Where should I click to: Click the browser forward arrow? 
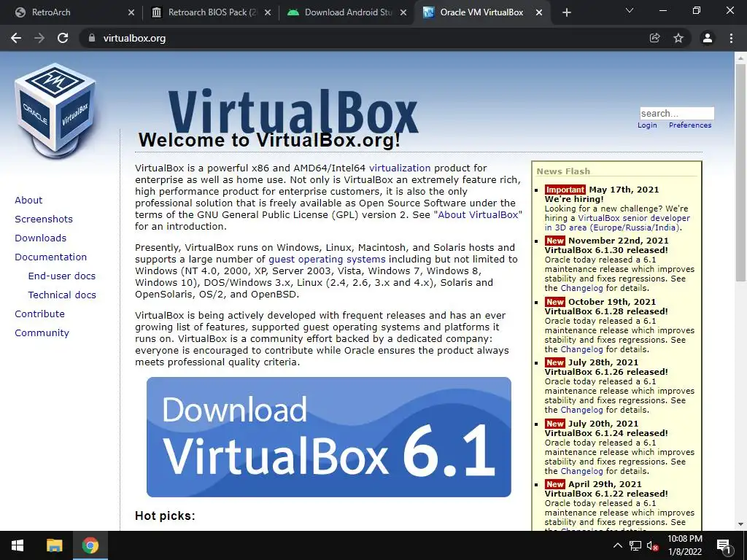pos(39,38)
